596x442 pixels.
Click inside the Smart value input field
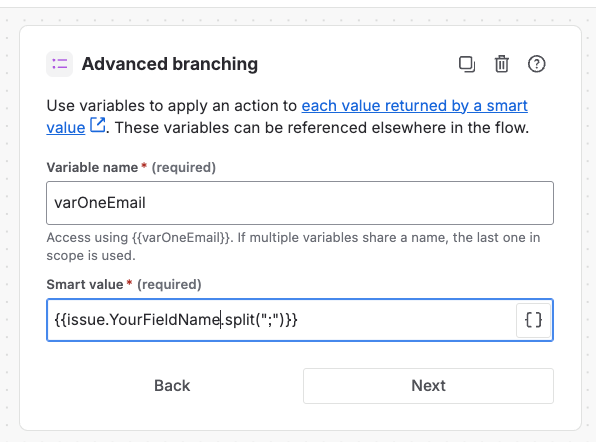point(281,320)
